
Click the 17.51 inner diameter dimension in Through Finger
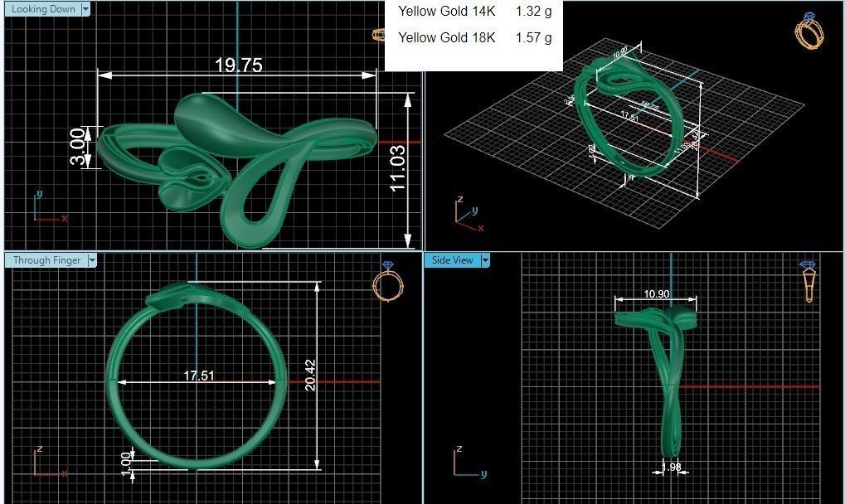pyautogui.click(x=199, y=376)
